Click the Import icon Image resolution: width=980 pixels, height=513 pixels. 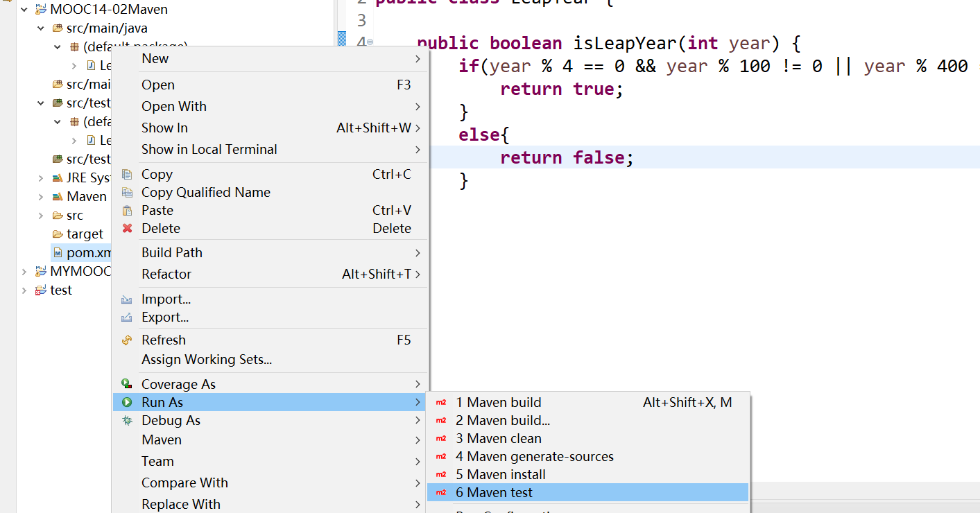tap(127, 299)
